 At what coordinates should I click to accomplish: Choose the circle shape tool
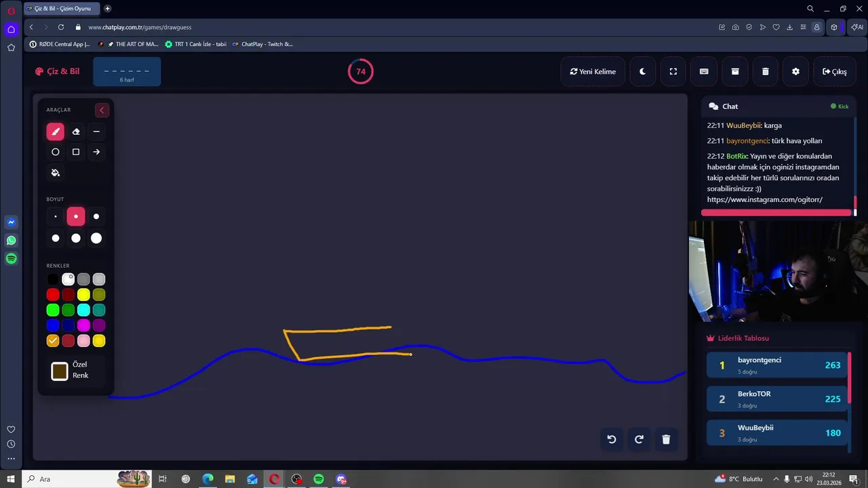(x=56, y=152)
